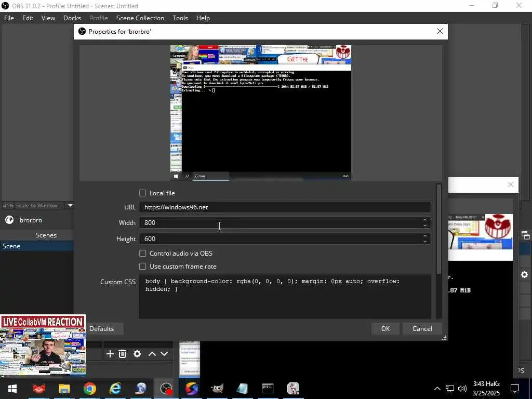Enable the Local file checkbox
532x399 pixels.
click(142, 193)
